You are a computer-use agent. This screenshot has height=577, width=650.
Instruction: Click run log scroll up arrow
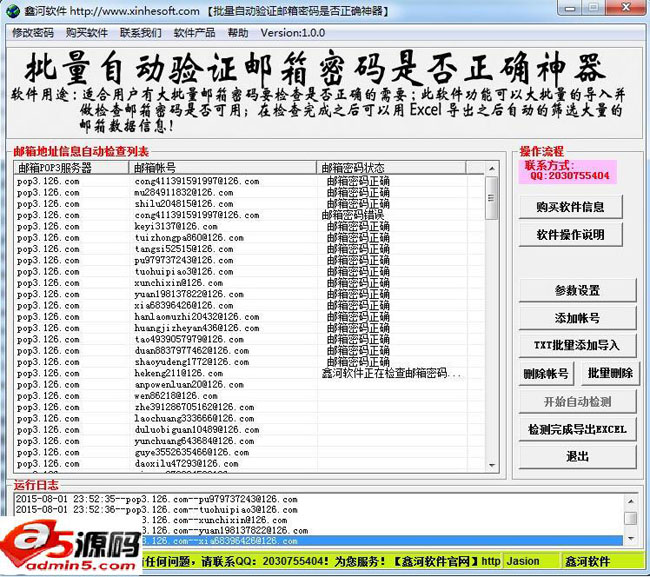pos(631,501)
